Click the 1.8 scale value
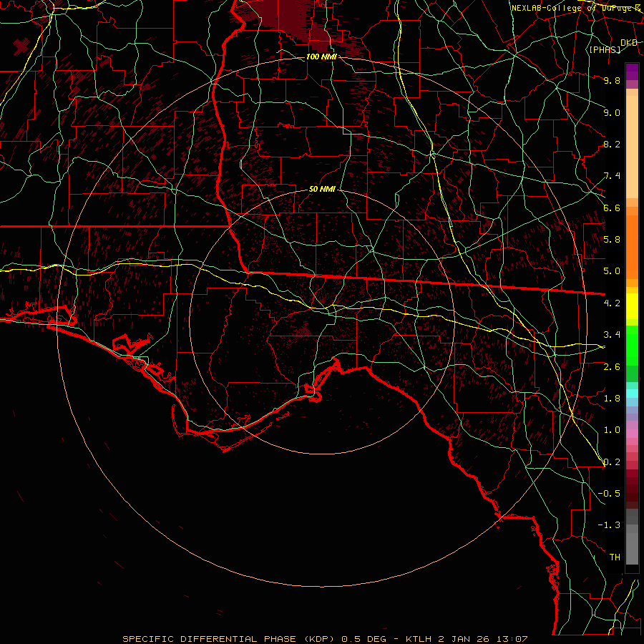Screen dimensions: 644x644 click(612, 399)
